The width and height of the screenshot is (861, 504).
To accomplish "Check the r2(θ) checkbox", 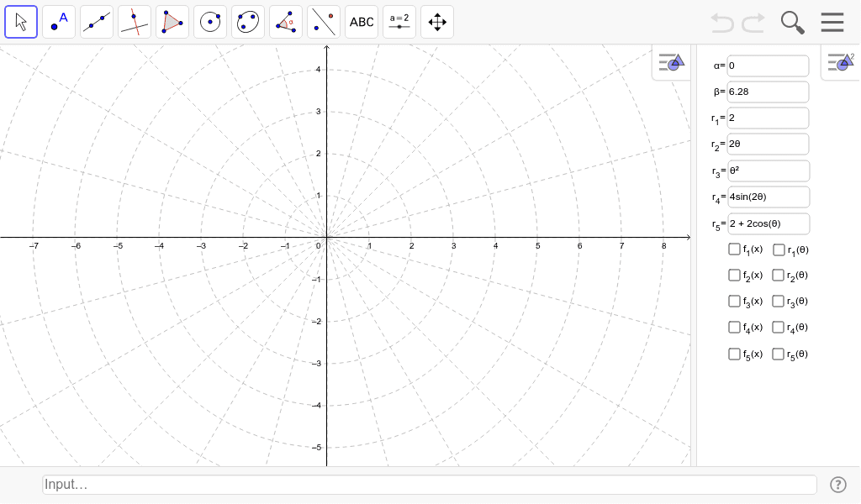I will (x=778, y=276).
